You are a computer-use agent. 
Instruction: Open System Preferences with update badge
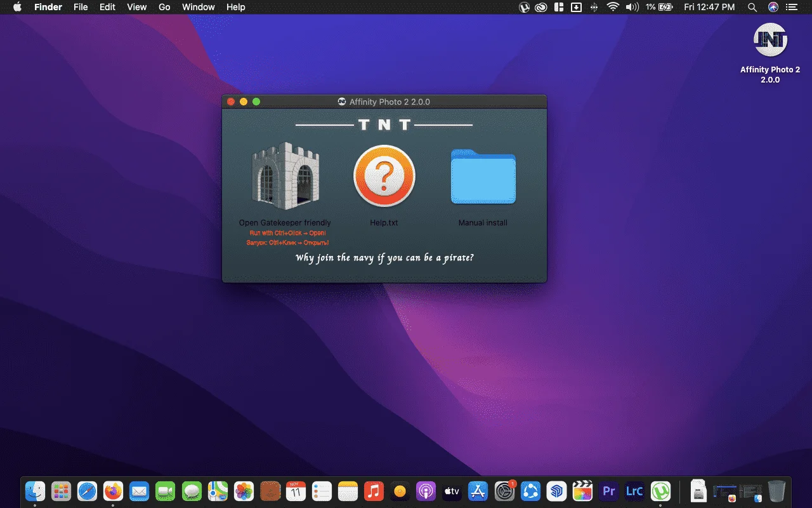504,491
